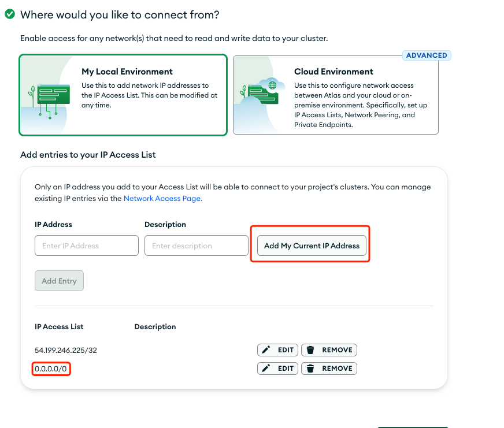This screenshot has width=504, height=428.
Task: Focus the Enter description field
Action: click(x=197, y=245)
